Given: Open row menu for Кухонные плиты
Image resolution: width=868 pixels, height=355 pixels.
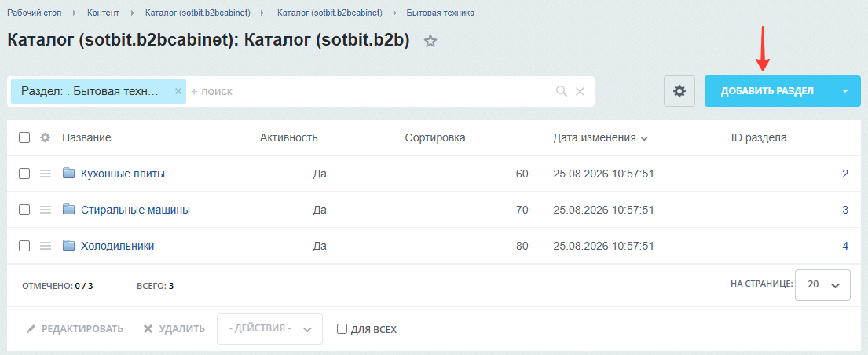Looking at the screenshot, I should pyautogui.click(x=46, y=174).
